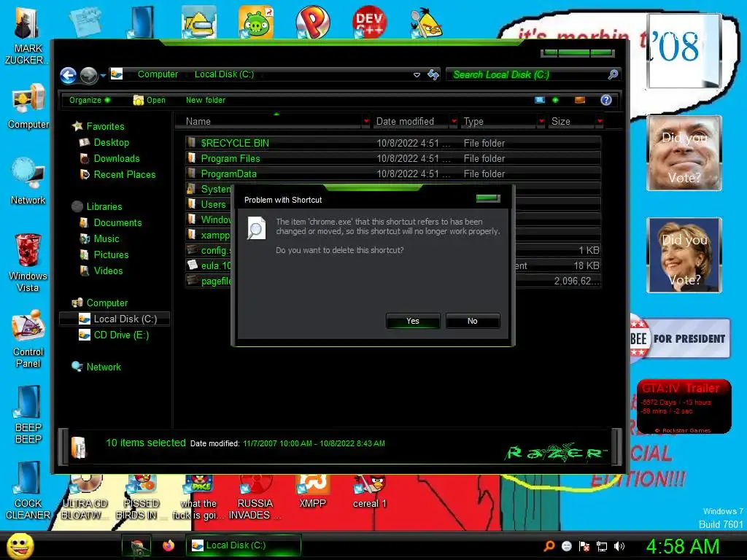Go back with the Explorer back arrow
The width and height of the screenshot is (747, 560).
tap(69, 75)
